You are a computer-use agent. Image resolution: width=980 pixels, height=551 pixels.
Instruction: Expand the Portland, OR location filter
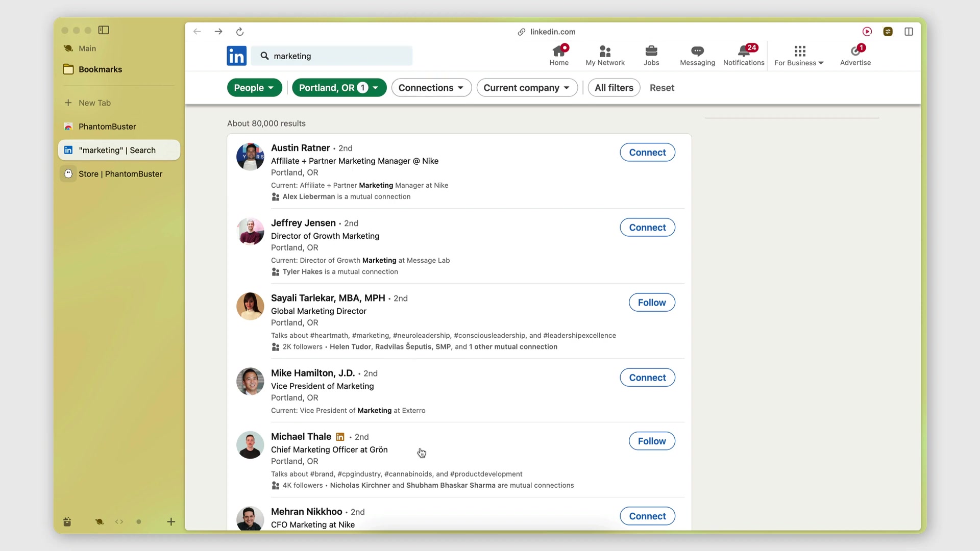339,88
